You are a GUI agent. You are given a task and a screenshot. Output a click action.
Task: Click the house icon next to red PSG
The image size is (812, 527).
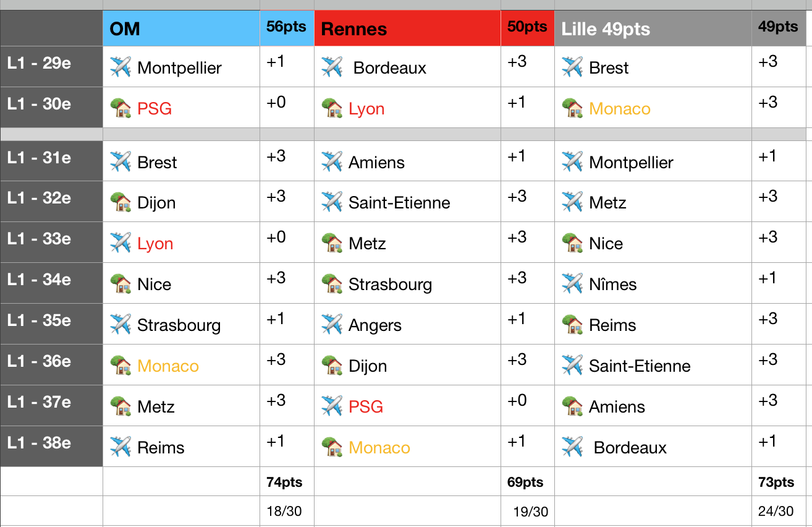(x=121, y=108)
